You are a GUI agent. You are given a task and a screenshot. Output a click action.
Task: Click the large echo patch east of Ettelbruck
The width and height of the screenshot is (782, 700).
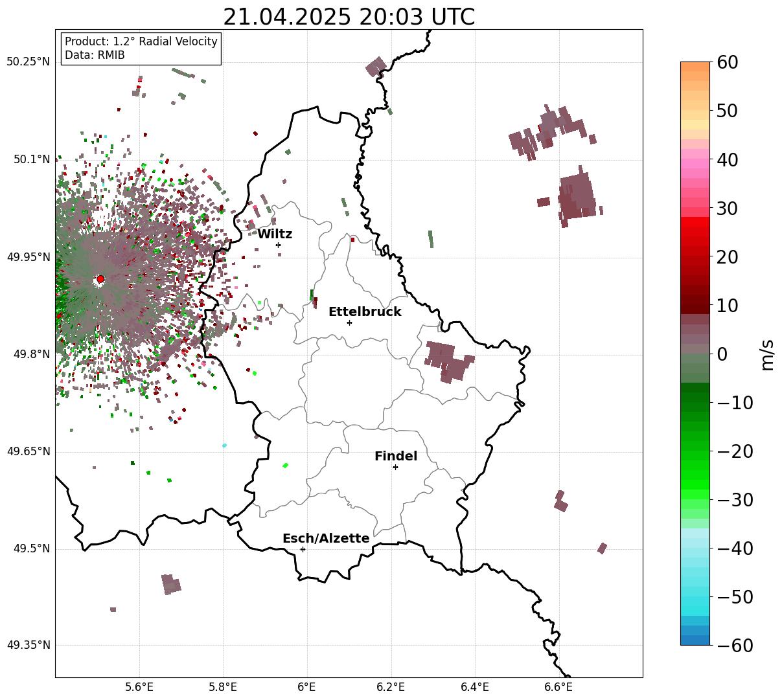pyautogui.click(x=449, y=362)
